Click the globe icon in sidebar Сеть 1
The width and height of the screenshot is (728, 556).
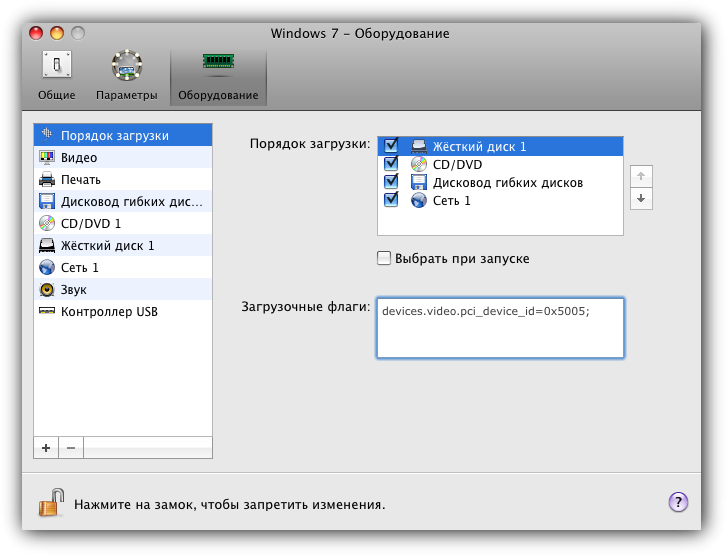47,267
